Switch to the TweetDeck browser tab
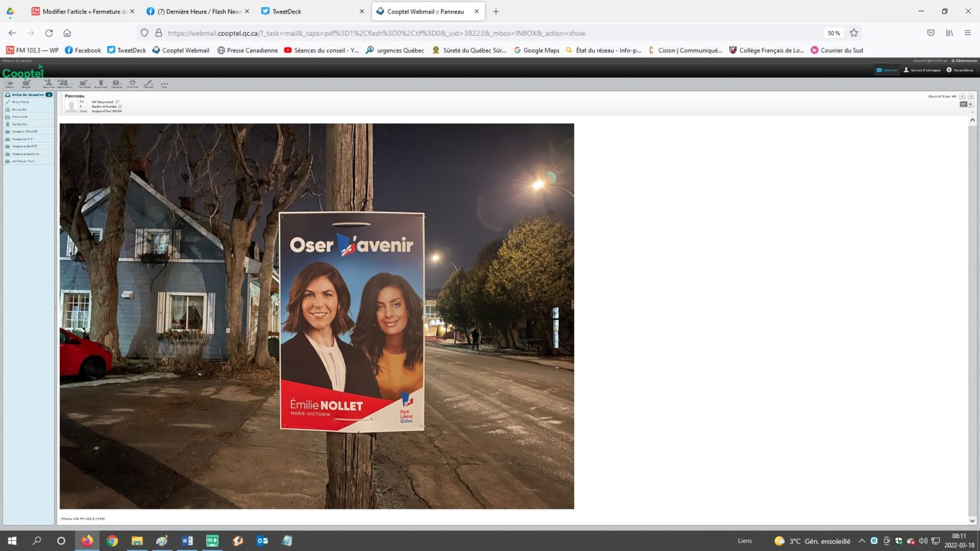 click(286, 11)
